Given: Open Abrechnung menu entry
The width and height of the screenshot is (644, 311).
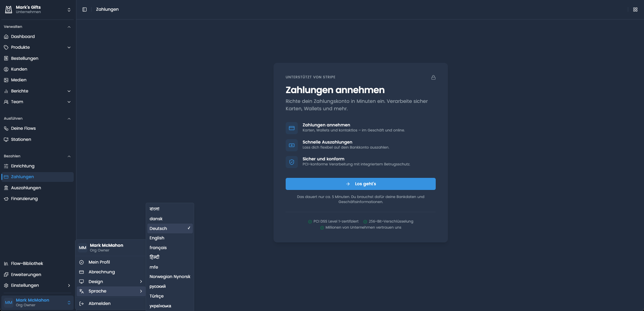Looking at the screenshot, I should [x=111, y=272].
